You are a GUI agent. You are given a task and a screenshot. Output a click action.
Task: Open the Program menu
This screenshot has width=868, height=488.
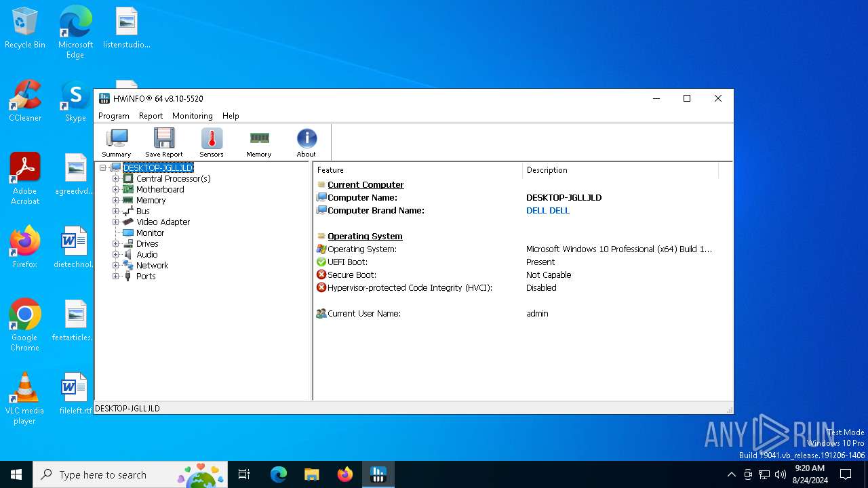click(114, 116)
